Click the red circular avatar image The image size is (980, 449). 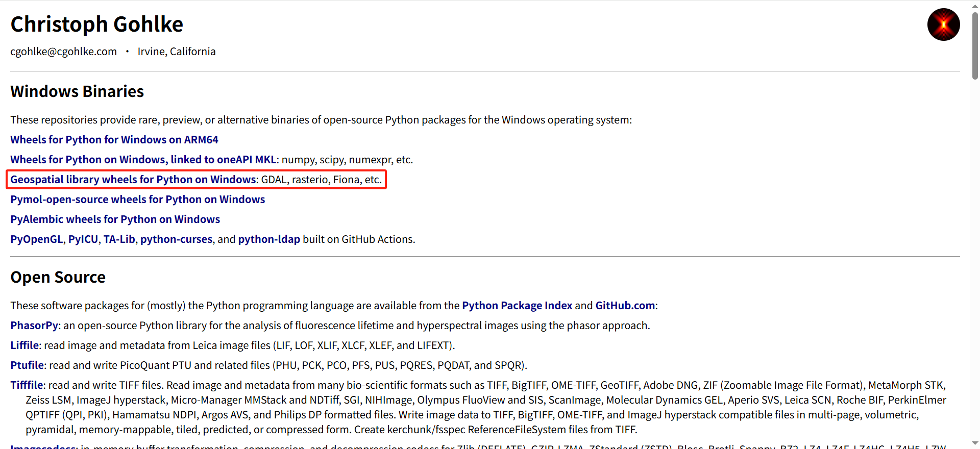tap(943, 24)
